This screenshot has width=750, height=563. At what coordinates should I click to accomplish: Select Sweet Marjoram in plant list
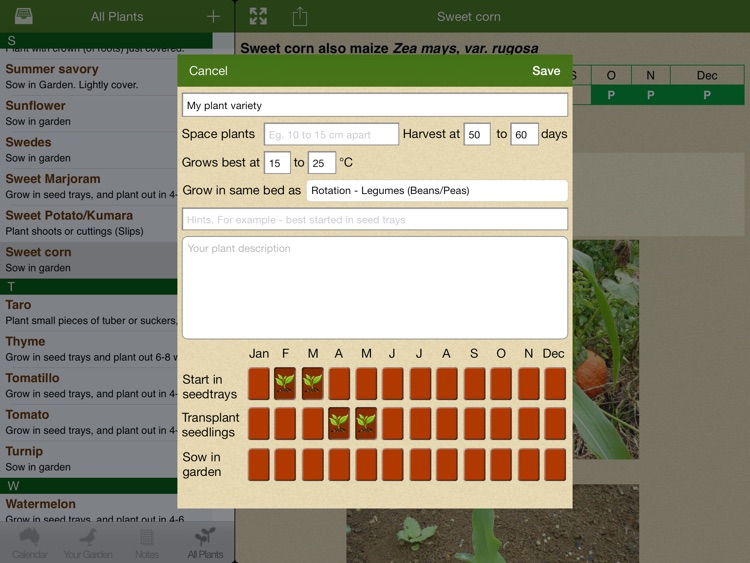coord(88,187)
